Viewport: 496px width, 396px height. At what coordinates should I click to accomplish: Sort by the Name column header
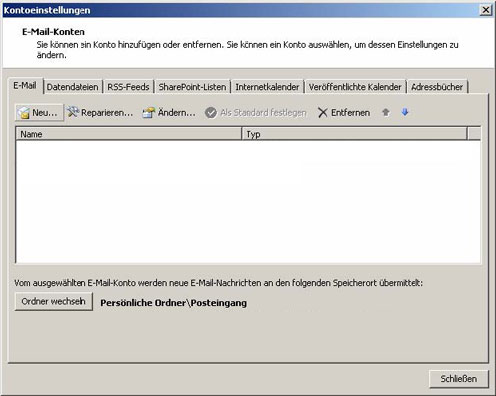129,134
